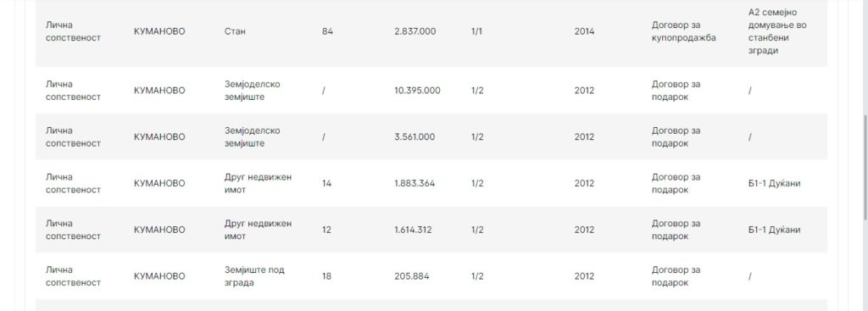
Task: Click area value 84 in Стан row
Action: pyautogui.click(x=327, y=31)
